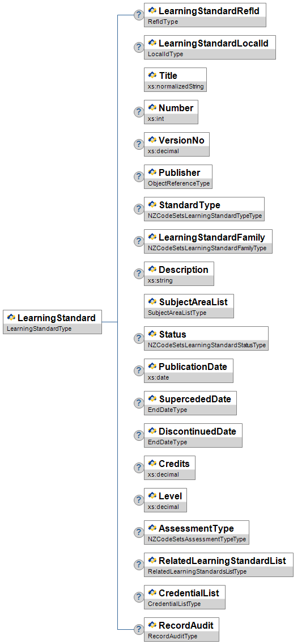This screenshot has height=644, width=306.
Task: Click the question mark beside Publisher
Action: click(139, 176)
